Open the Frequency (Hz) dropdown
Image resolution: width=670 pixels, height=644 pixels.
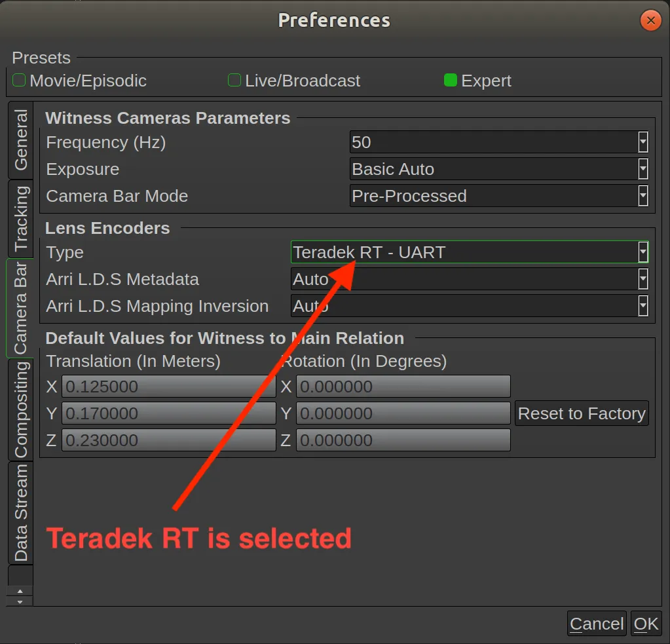click(499, 142)
